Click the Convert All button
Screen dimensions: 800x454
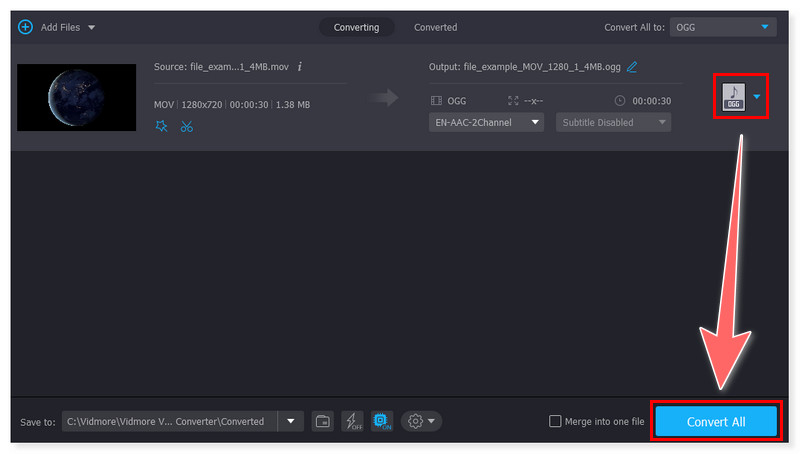tap(715, 421)
